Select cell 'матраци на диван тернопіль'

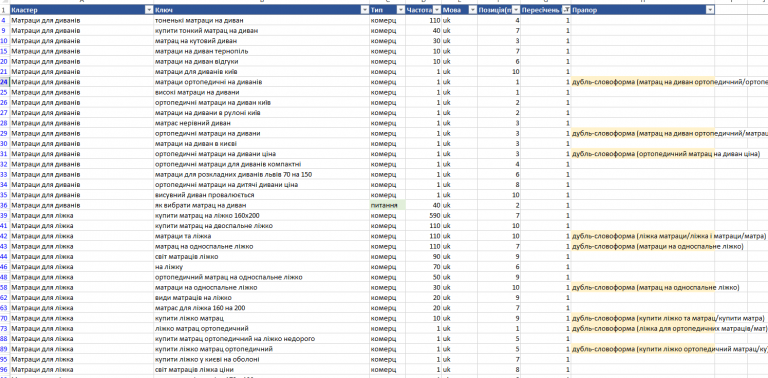point(261,51)
